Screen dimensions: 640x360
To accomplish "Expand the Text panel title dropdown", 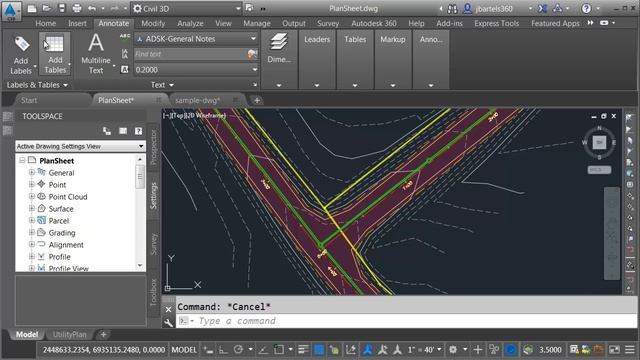I will point(162,85).
